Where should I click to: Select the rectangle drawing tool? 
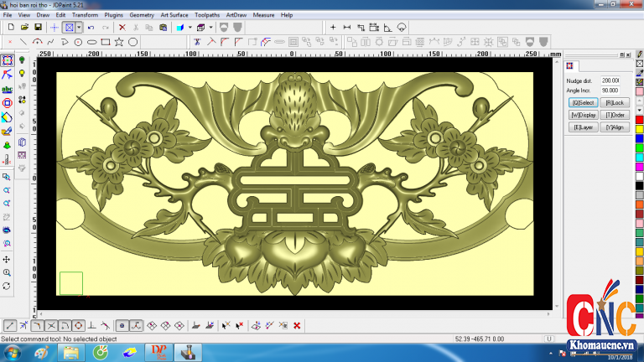(105, 41)
